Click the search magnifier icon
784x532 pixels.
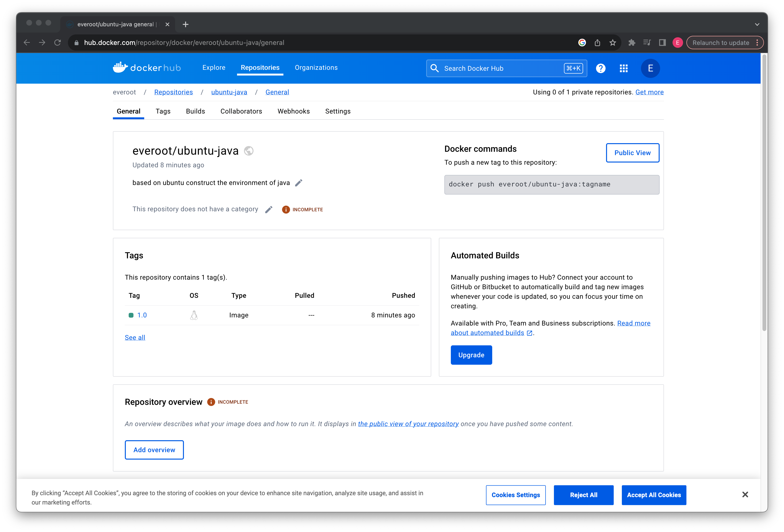pos(435,68)
